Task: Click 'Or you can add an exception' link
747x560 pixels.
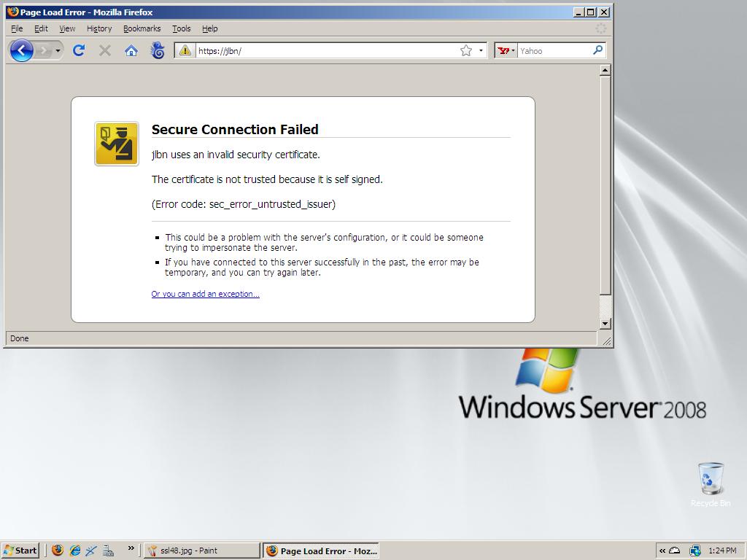Action: pos(205,294)
